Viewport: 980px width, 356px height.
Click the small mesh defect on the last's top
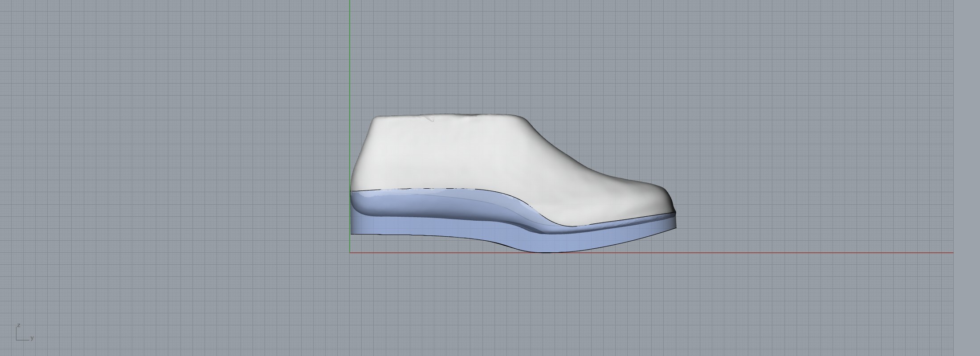tap(430, 119)
